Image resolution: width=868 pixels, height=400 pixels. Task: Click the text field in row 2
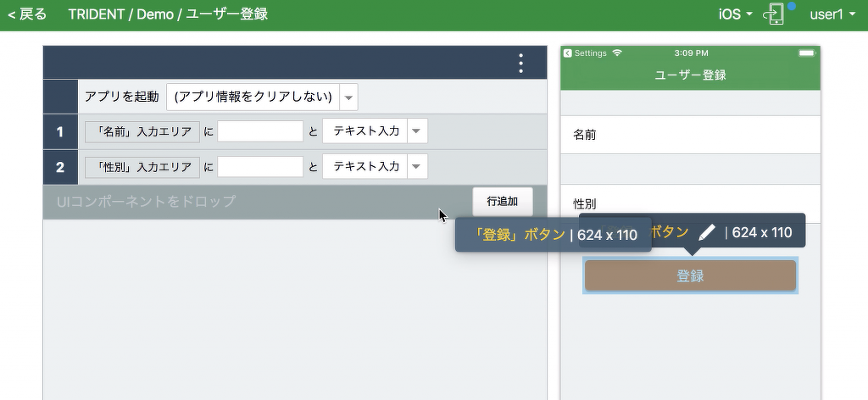coord(260,167)
